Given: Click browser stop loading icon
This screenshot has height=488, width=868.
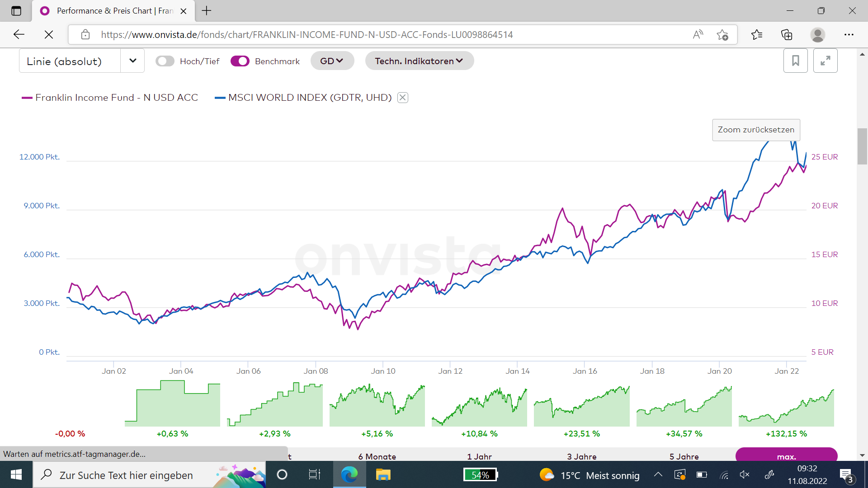Looking at the screenshot, I should (x=49, y=35).
